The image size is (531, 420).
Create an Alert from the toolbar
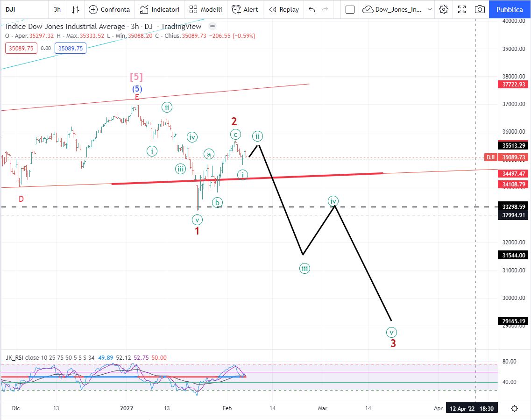245,9
